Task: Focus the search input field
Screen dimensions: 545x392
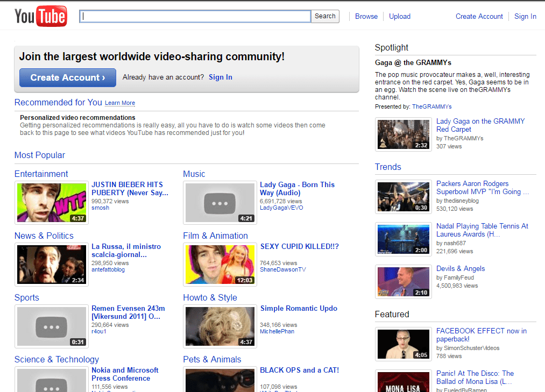Action: pyautogui.click(x=195, y=16)
